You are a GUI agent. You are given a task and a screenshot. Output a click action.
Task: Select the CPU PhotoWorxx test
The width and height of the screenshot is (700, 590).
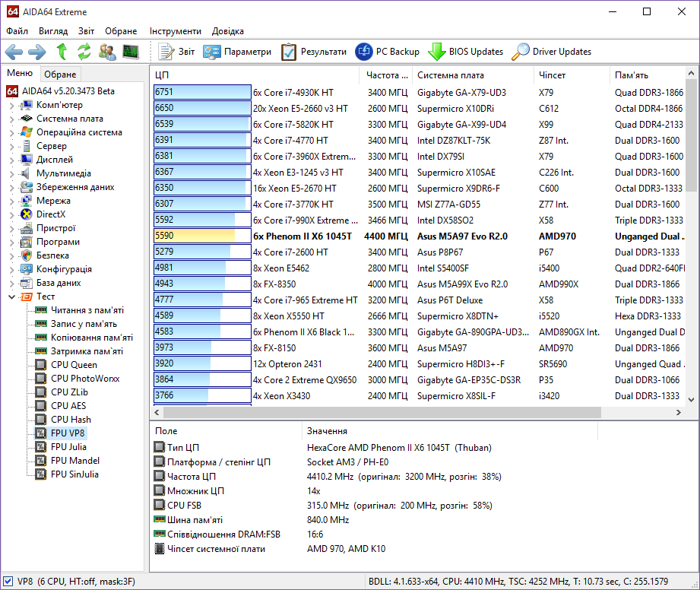pyautogui.click(x=85, y=379)
